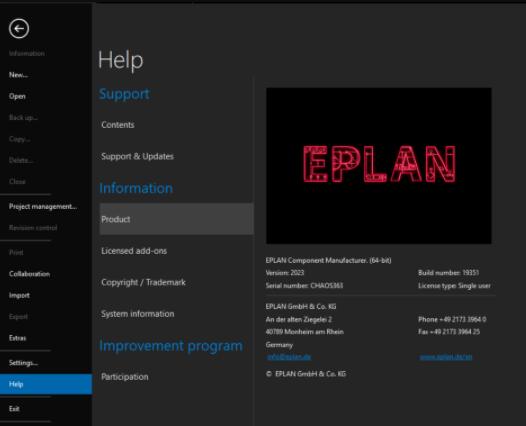Click the Back up... entry

click(x=23, y=117)
